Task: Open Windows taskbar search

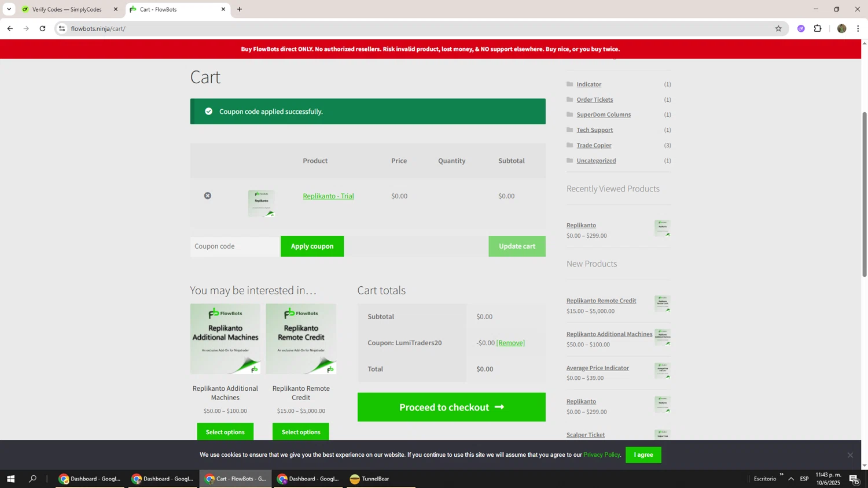Action: [x=33, y=479]
